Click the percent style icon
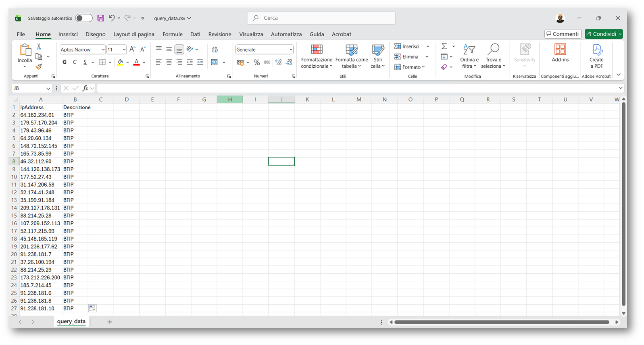The width and height of the screenshot is (644, 345). click(256, 62)
